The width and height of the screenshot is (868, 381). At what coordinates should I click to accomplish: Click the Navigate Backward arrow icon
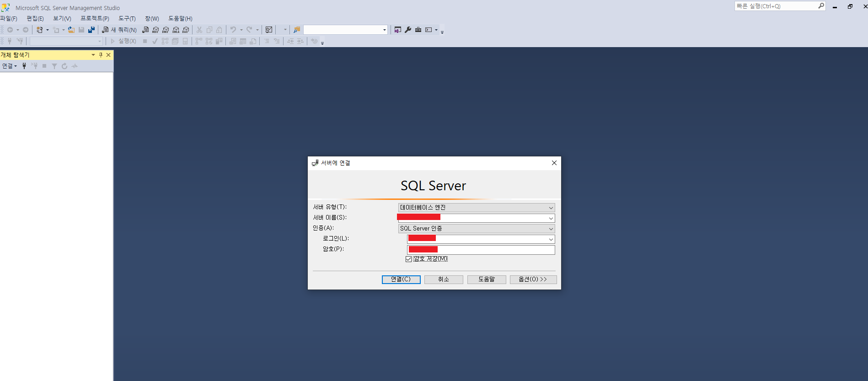(10, 30)
